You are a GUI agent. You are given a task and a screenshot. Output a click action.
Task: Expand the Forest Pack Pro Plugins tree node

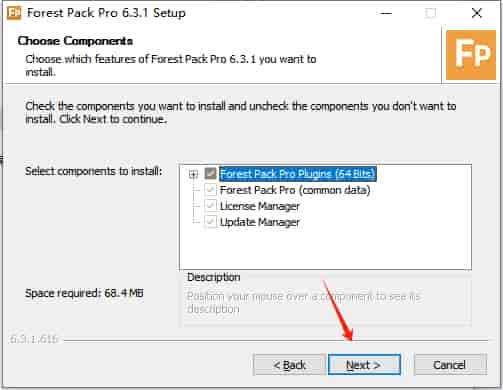(193, 174)
